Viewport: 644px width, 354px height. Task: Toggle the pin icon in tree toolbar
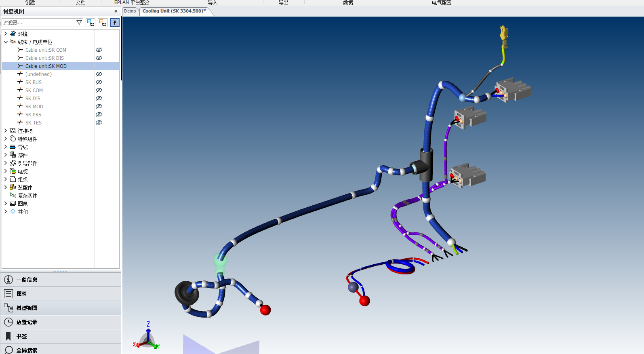pyautogui.click(x=115, y=23)
